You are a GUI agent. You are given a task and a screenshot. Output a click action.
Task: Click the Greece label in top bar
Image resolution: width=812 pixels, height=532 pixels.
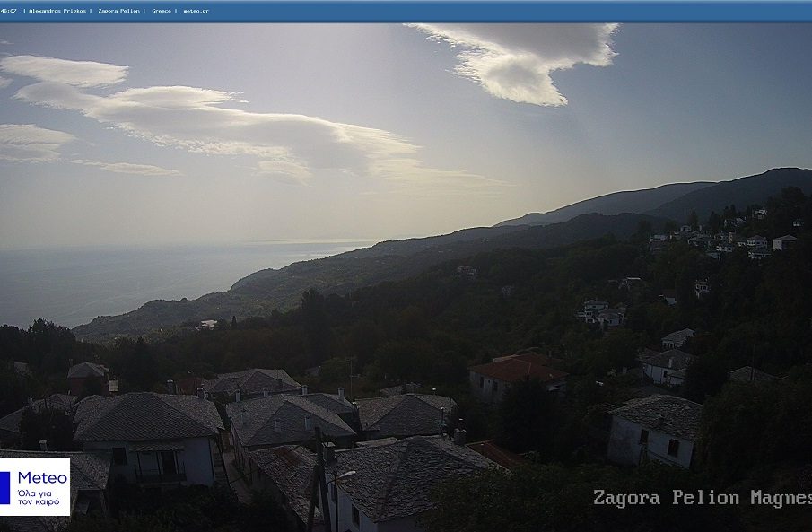point(162,11)
